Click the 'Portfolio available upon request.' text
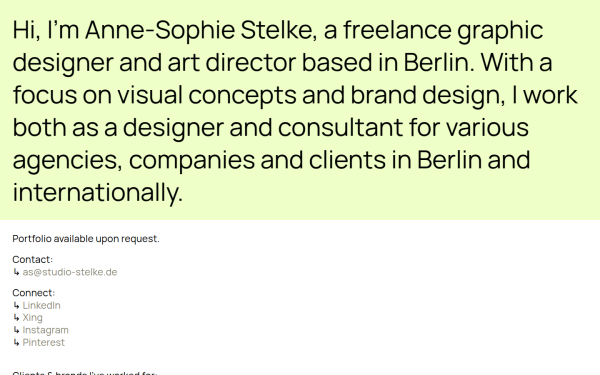 pyautogui.click(x=86, y=239)
